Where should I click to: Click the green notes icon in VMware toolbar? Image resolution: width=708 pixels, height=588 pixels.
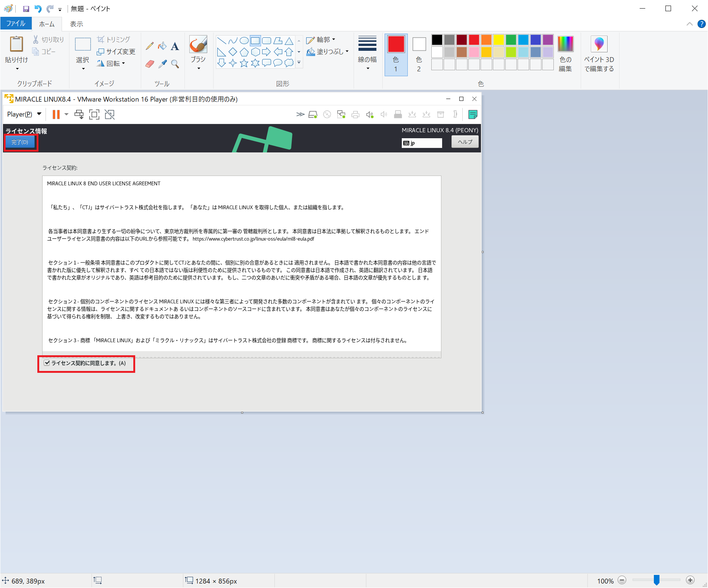(472, 114)
